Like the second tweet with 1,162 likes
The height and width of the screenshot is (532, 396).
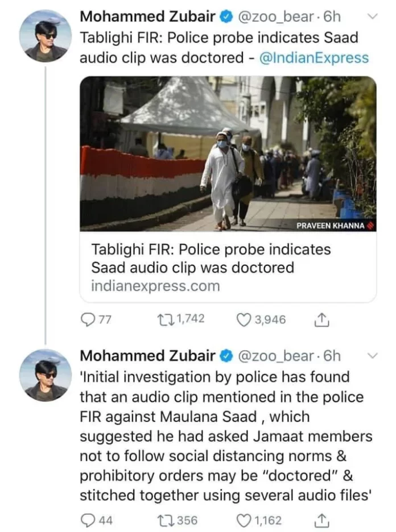coord(244,519)
